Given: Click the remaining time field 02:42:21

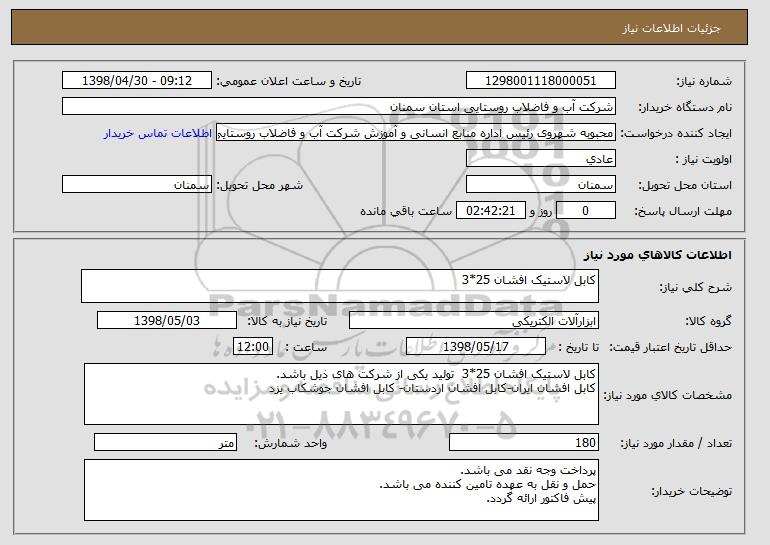Looking at the screenshot, I should click(x=491, y=211).
